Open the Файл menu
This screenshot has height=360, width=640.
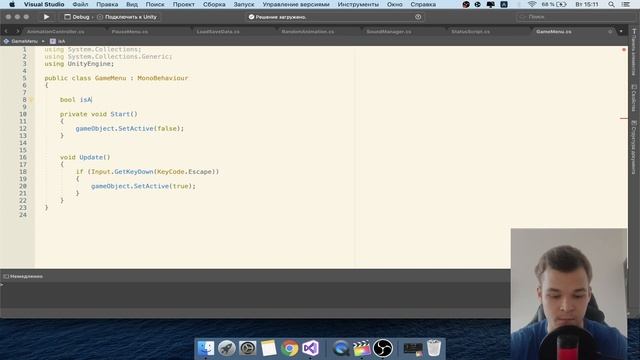click(x=80, y=4)
